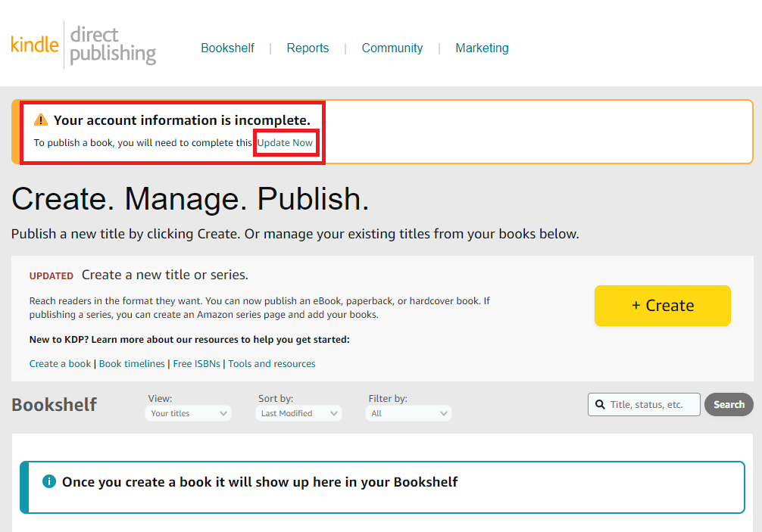Open the Create a book help link
This screenshot has width=762, height=532.
61,363
